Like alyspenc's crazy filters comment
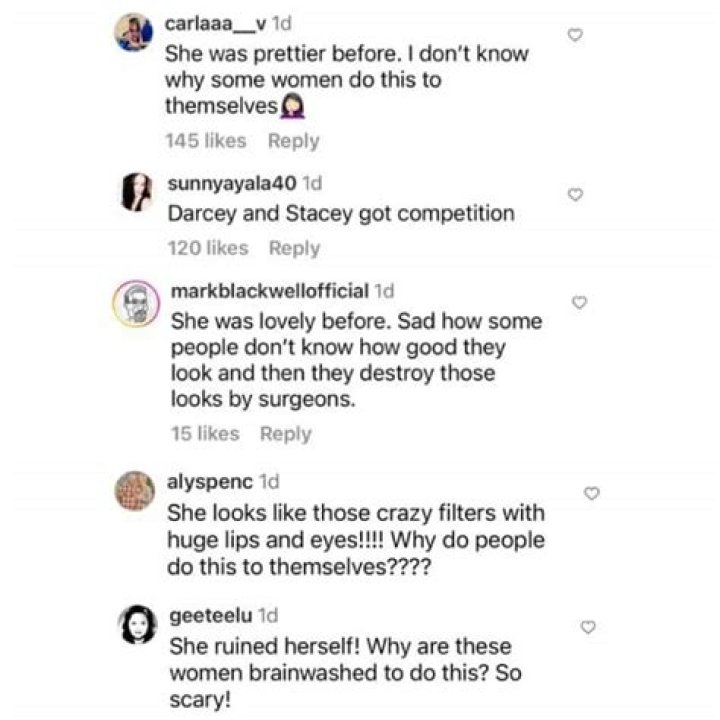The width and height of the screenshot is (720, 720). [592, 493]
